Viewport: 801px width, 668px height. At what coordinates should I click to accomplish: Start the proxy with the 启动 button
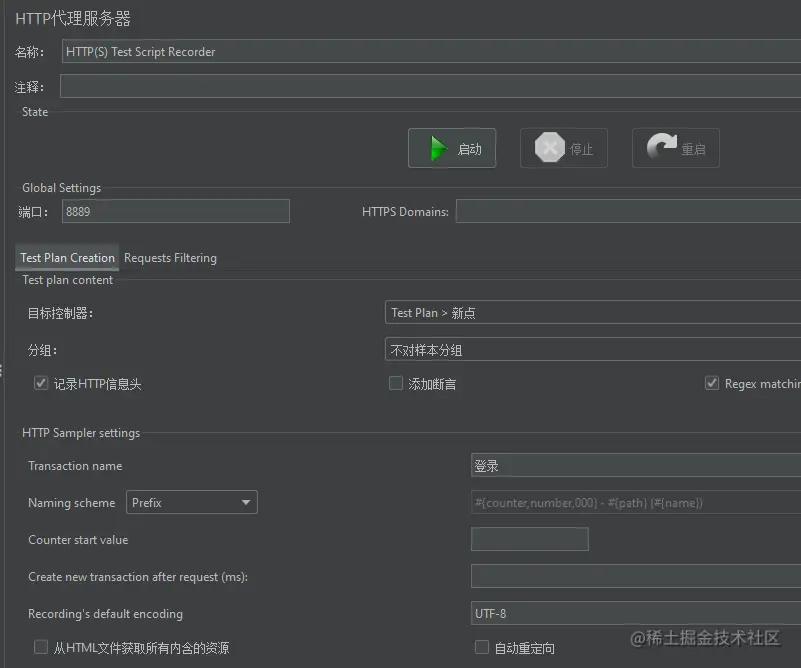[x=452, y=148]
